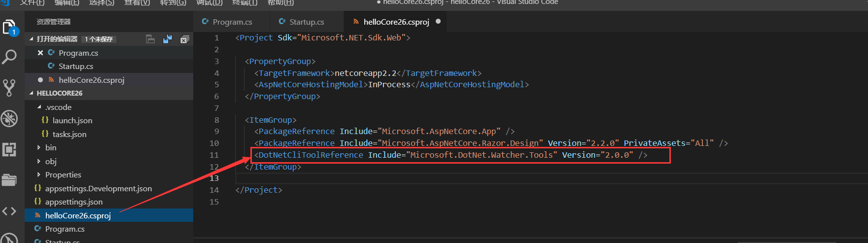Open the Source Control view
Viewport: 868px width, 243px height.
pos(9,88)
